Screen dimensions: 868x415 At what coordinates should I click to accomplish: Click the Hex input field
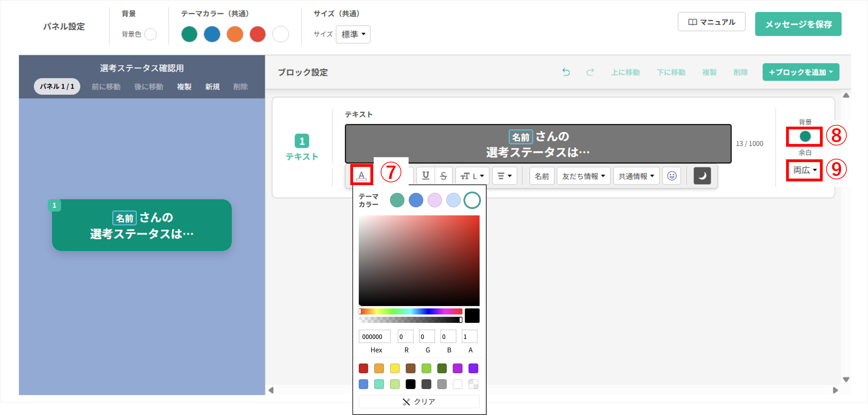click(x=375, y=336)
